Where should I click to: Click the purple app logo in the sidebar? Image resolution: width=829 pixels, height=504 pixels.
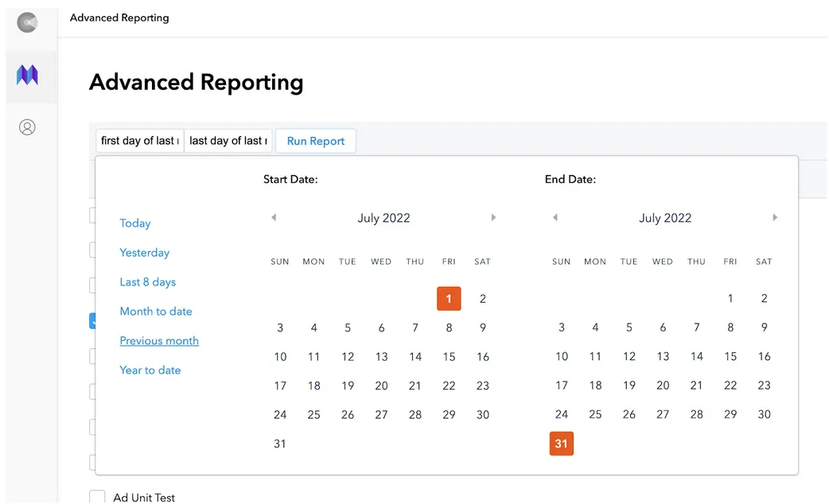[27, 74]
